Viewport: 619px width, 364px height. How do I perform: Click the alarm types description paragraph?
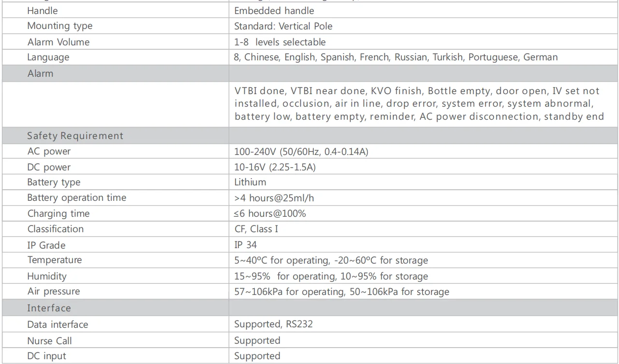coord(418,104)
